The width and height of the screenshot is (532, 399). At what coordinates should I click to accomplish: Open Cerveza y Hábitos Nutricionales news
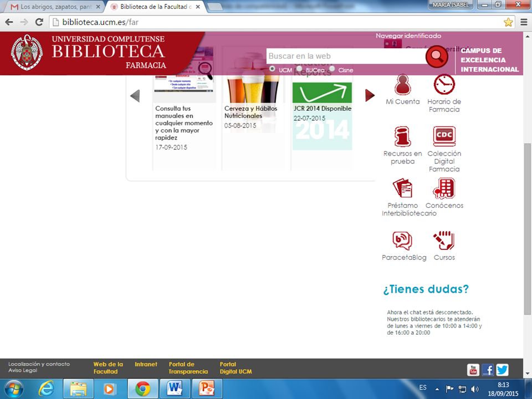[x=250, y=112]
